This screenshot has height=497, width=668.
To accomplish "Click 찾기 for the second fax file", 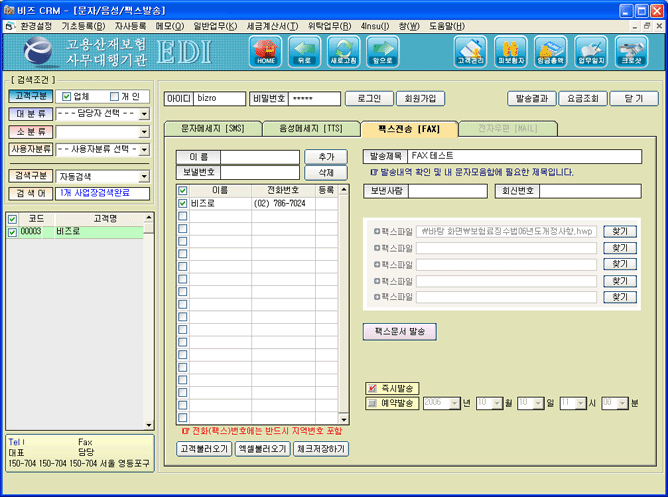I will coord(620,248).
